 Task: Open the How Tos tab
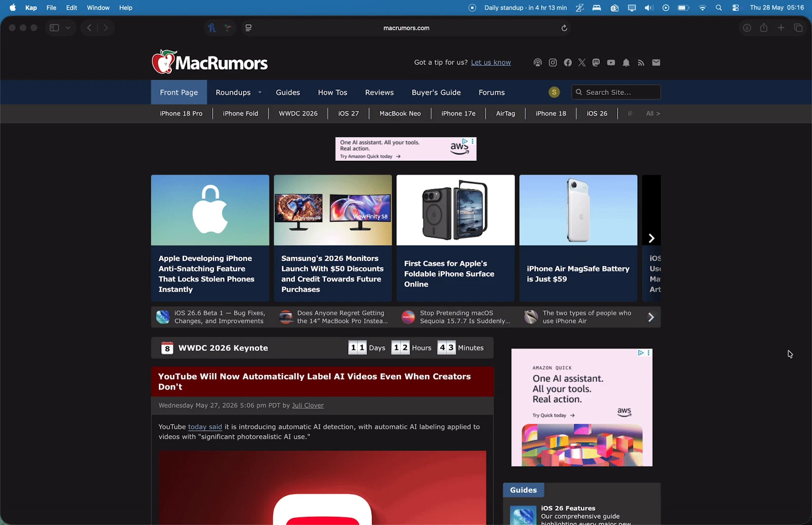pyautogui.click(x=332, y=92)
